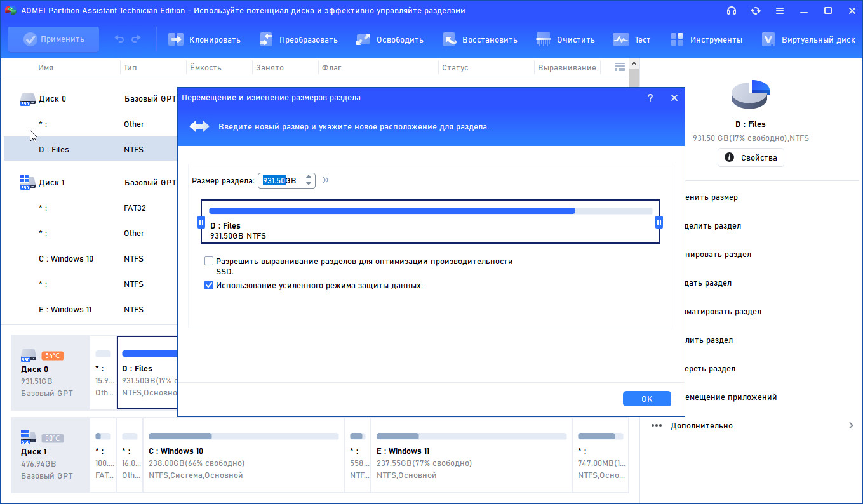Select the C : Windows 10 partition row
Screen dimensions: 863x504
click(x=66, y=259)
